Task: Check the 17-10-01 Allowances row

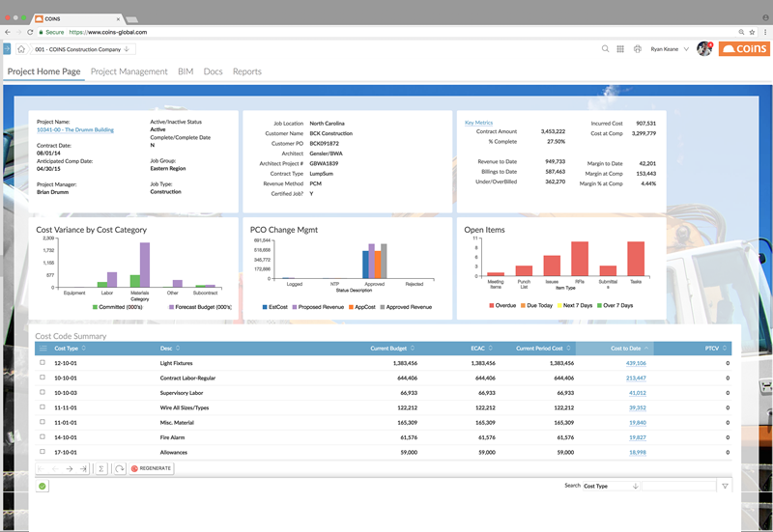Action: coord(43,451)
